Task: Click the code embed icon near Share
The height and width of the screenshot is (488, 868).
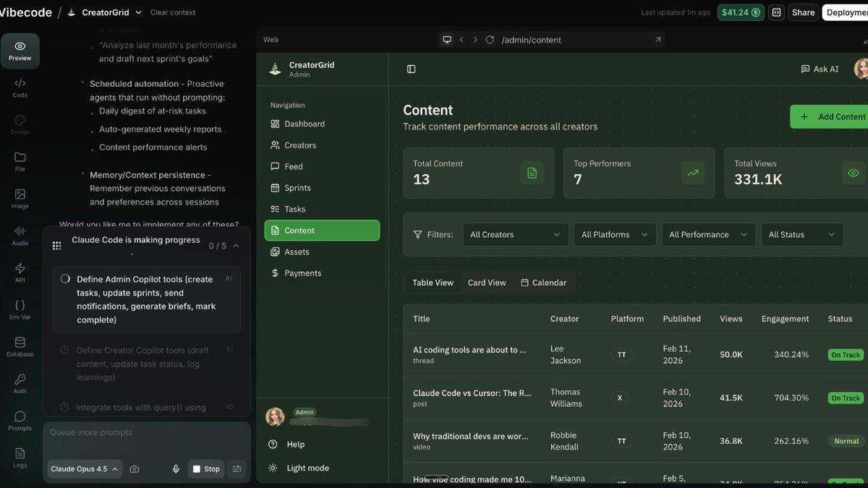Action: [776, 12]
